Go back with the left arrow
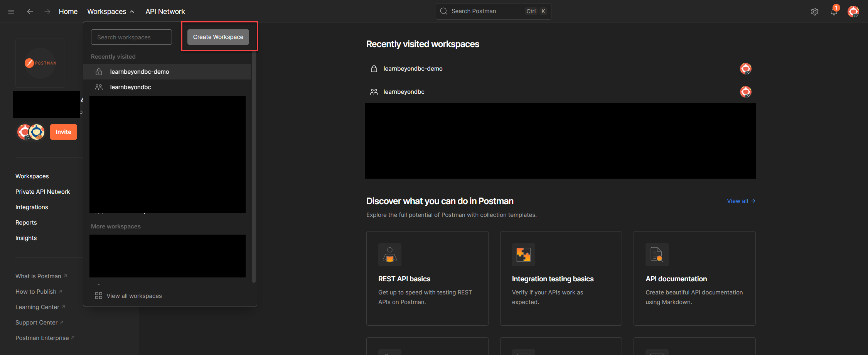This screenshot has height=355, width=868. click(x=30, y=12)
